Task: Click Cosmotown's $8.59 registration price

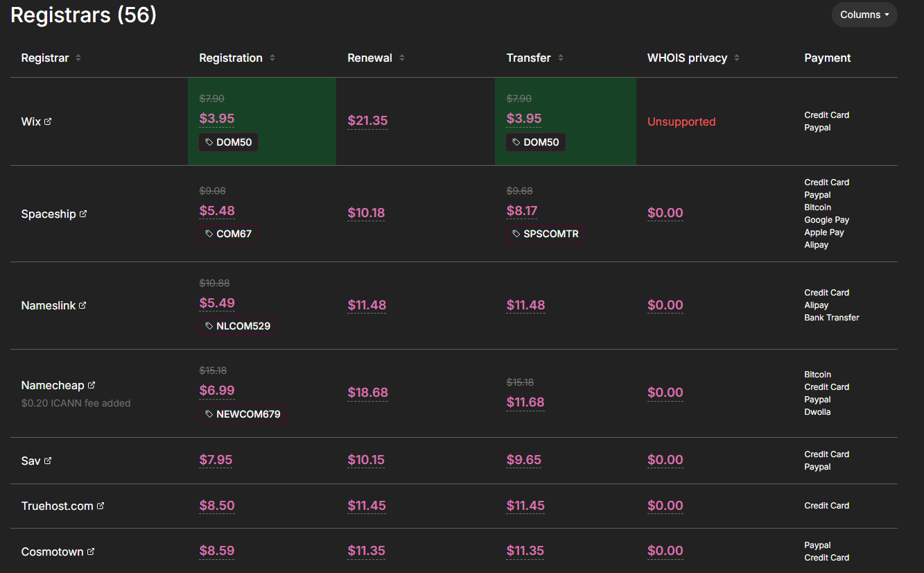Action: click(217, 551)
